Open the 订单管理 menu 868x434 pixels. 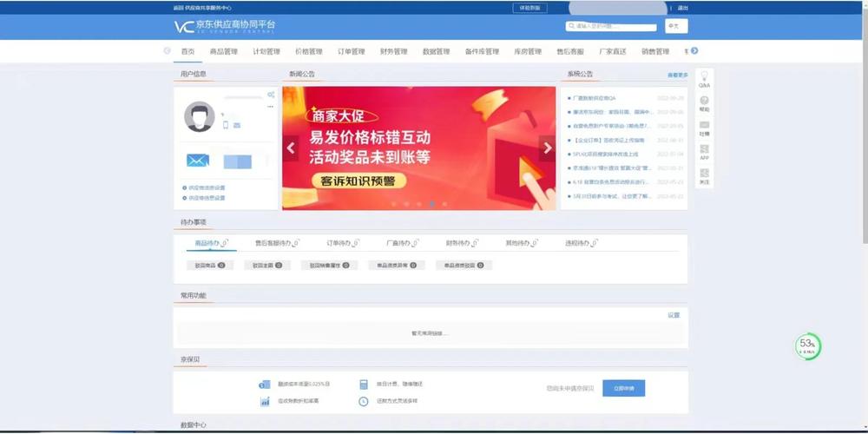[x=352, y=51]
